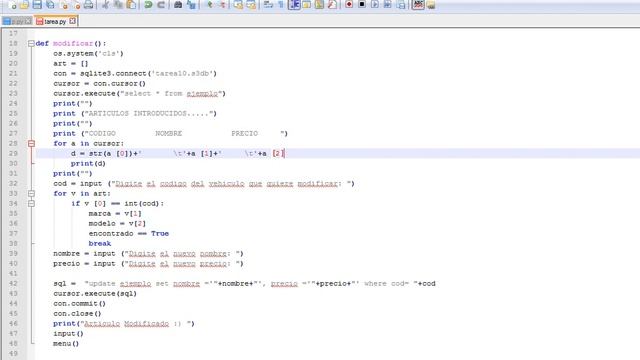Copy selection using the toolbar icon
This screenshot has width=640, height=360.
[118, 5]
